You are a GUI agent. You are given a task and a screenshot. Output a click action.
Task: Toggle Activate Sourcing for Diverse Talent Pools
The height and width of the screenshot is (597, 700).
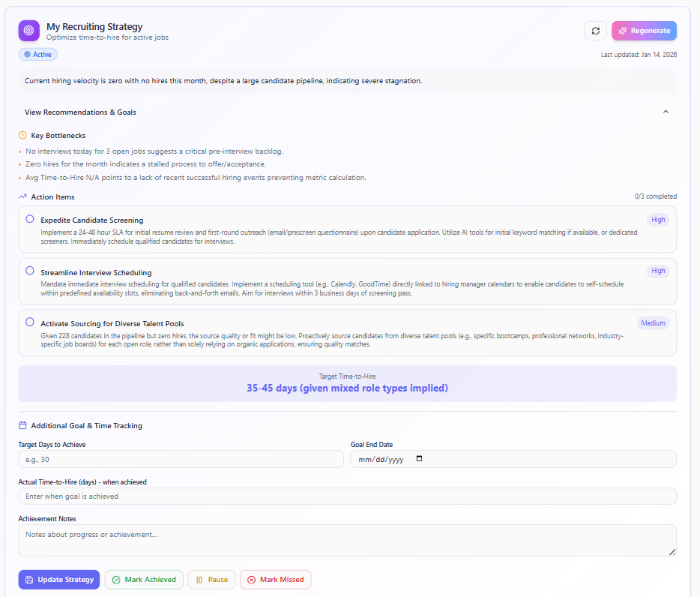(x=30, y=322)
